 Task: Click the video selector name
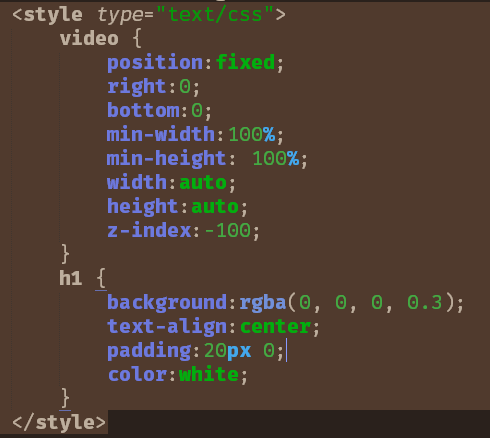(89, 39)
